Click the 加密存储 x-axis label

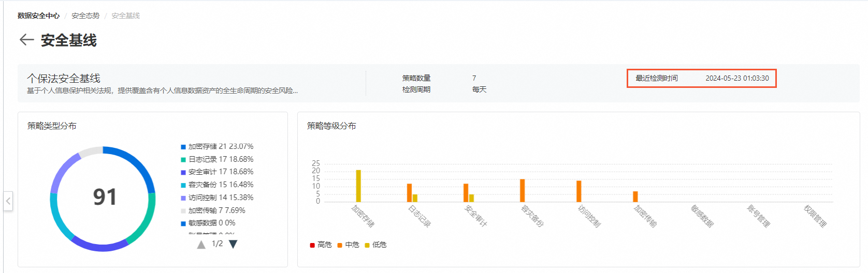pos(363,216)
